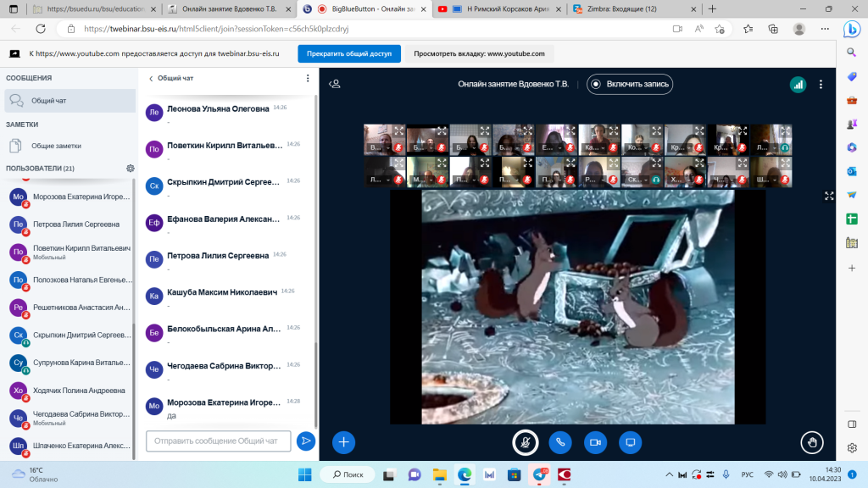
Task: Start recording with Включить запись
Action: (630, 84)
